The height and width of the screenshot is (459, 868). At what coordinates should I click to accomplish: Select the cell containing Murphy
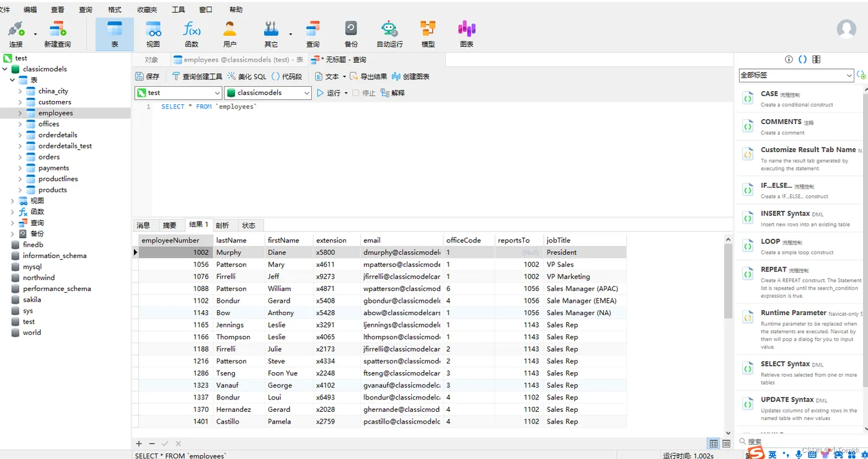(x=239, y=252)
